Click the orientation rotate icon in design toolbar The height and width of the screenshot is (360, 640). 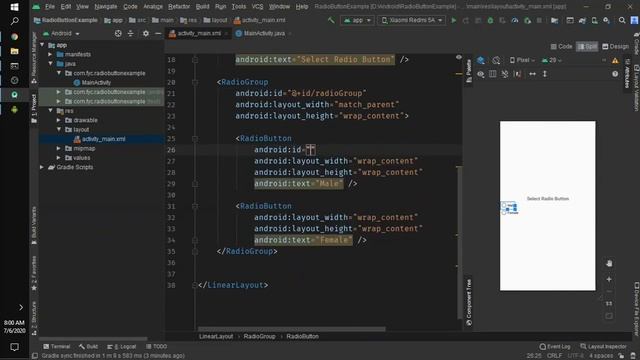pyautogui.click(x=496, y=60)
